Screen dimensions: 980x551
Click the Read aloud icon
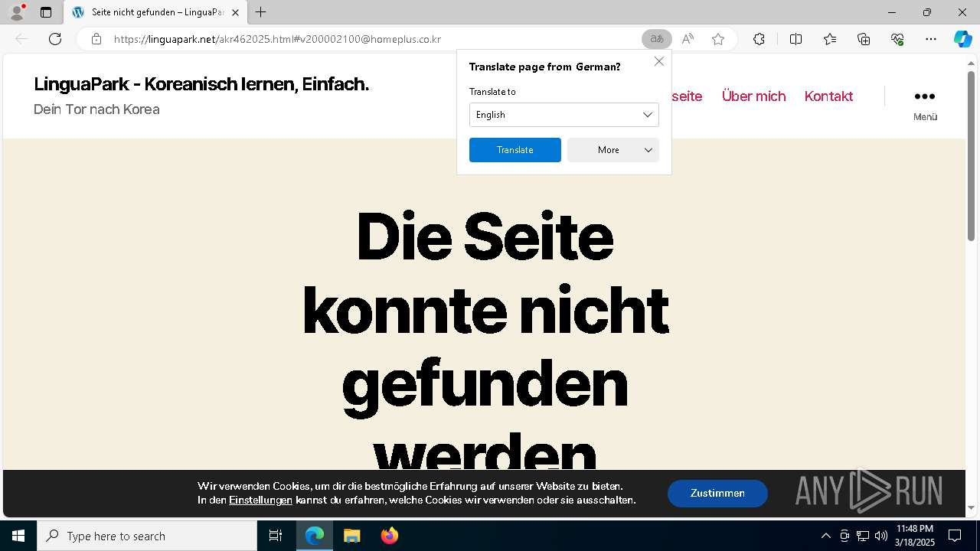coord(688,39)
